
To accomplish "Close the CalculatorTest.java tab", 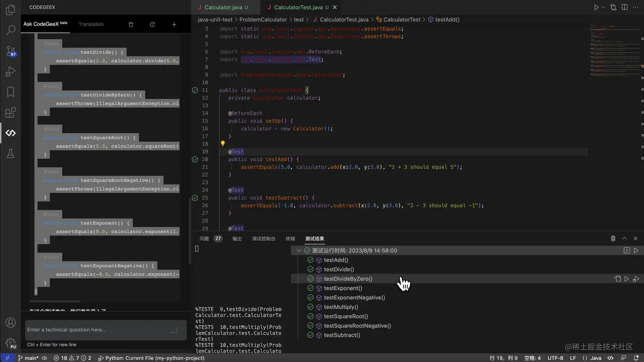I will click(335, 7).
